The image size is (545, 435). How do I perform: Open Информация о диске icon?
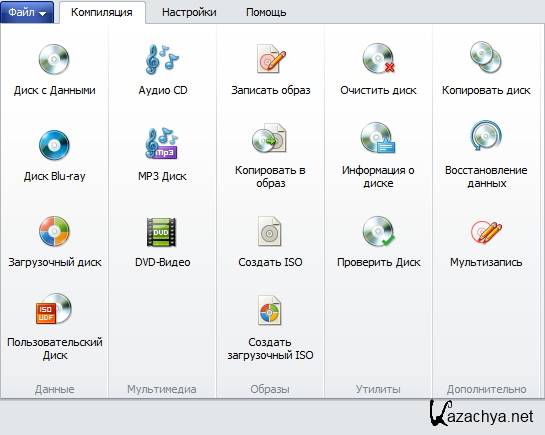pos(378,138)
